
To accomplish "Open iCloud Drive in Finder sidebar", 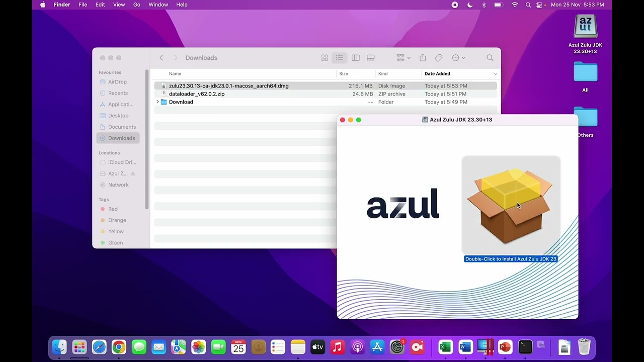I will (x=118, y=162).
